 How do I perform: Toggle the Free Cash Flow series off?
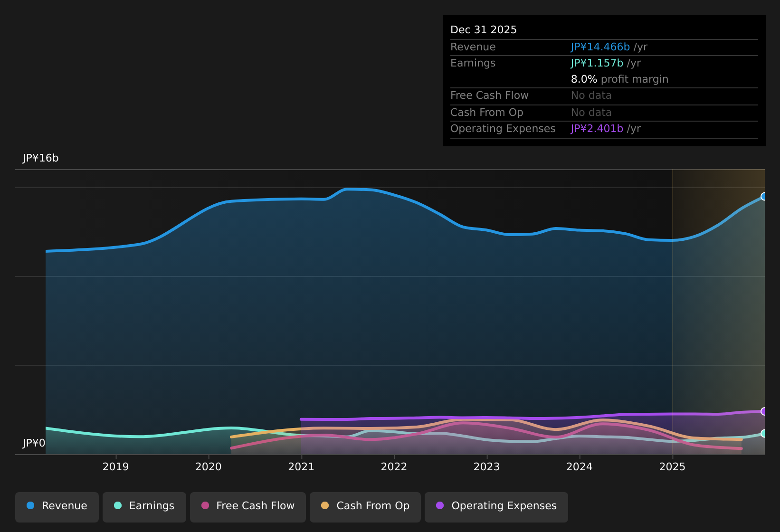pos(247,506)
